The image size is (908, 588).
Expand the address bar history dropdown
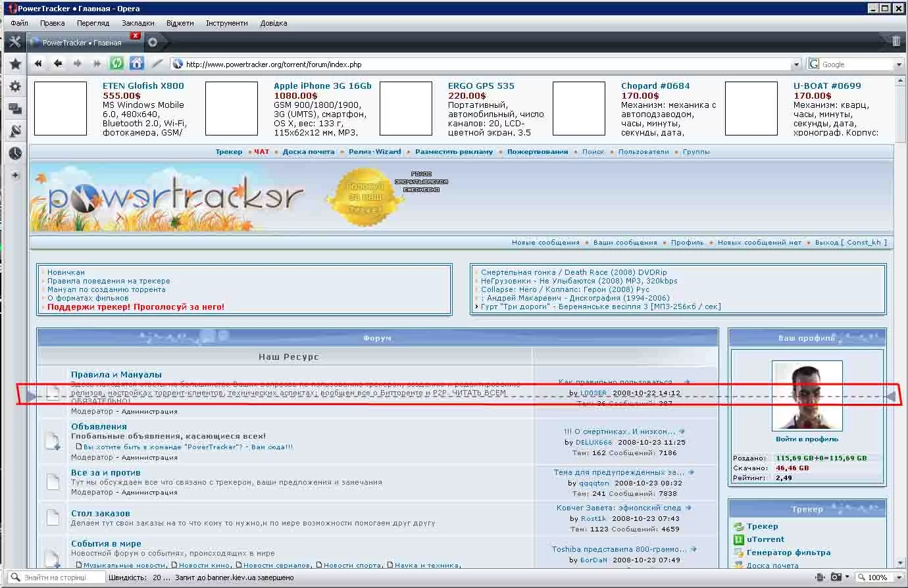click(796, 64)
